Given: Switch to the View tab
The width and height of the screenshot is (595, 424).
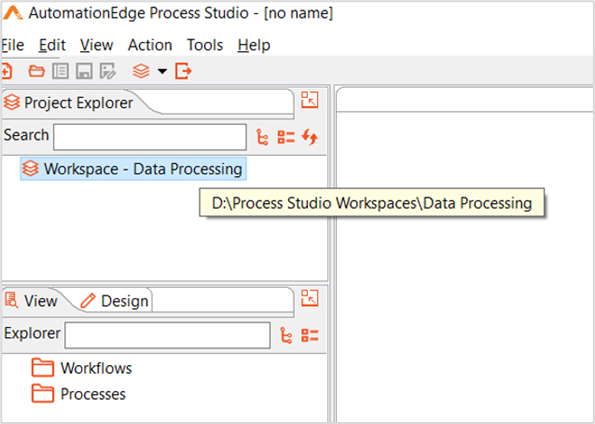Looking at the screenshot, I should point(31,301).
